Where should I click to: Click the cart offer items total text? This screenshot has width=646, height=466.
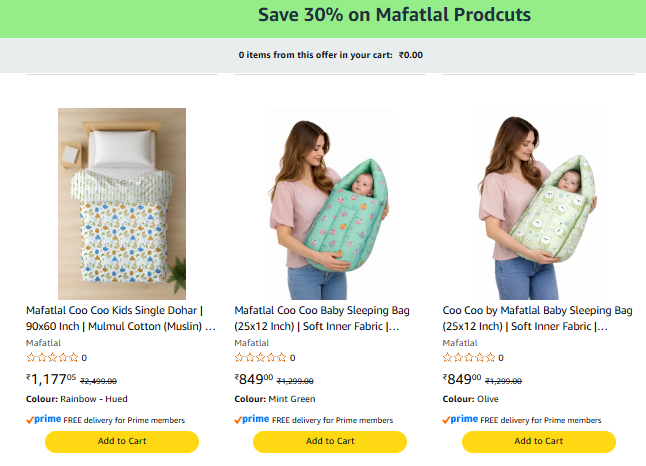[x=330, y=55]
